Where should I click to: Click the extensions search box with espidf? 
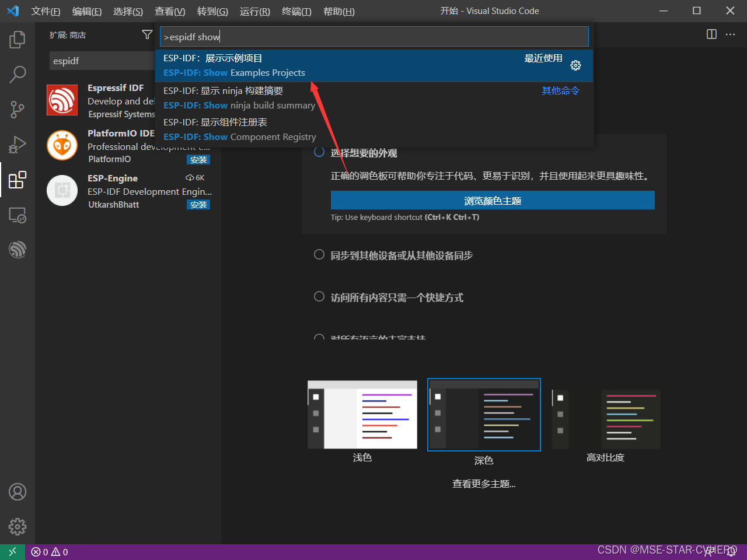(x=102, y=61)
